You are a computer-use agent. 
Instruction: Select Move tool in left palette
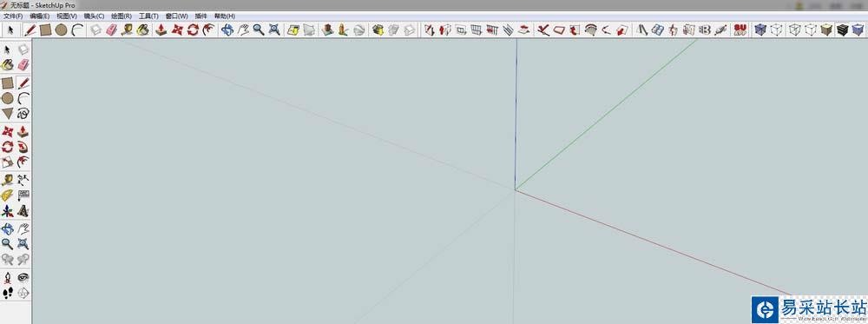pyautogui.click(x=7, y=131)
